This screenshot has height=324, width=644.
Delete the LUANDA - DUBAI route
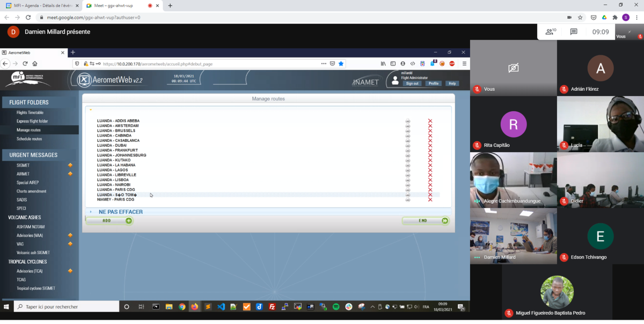[430, 146]
